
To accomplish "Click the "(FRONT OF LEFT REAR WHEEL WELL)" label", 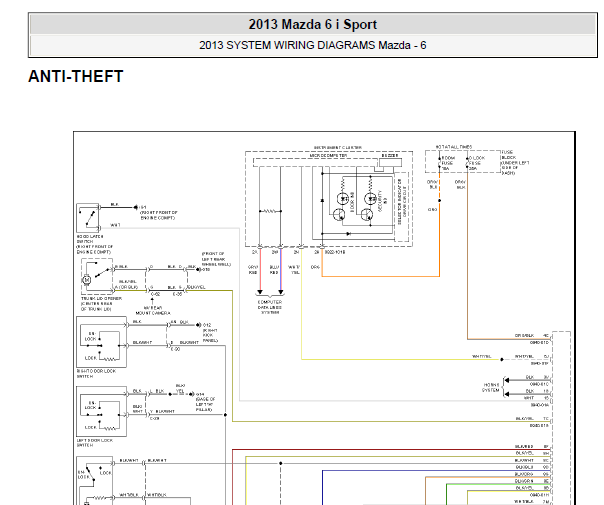I will coord(216,259).
